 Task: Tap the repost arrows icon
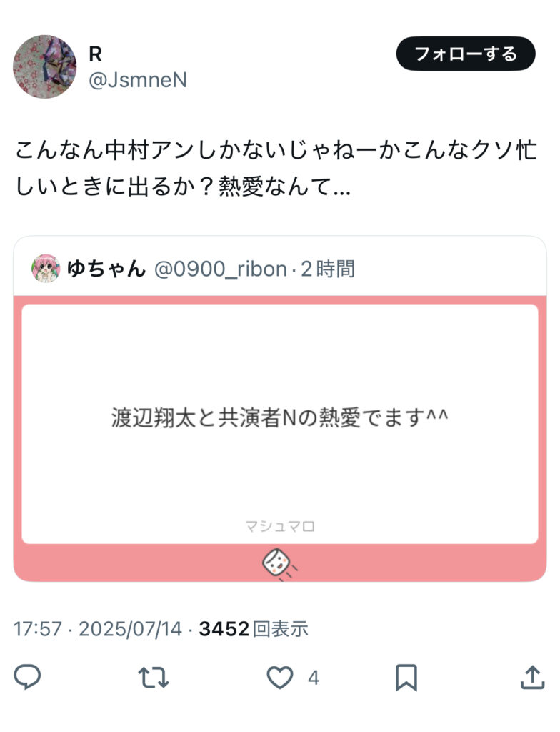[154, 678]
